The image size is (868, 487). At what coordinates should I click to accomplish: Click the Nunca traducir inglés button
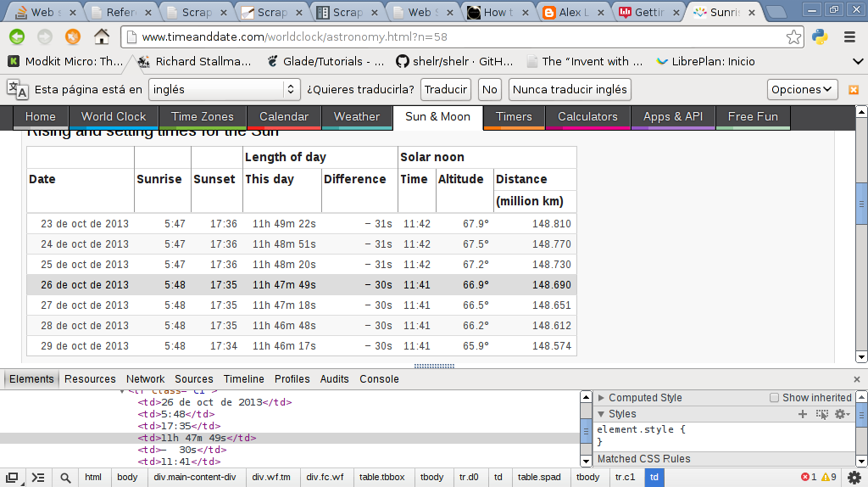[x=570, y=89]
